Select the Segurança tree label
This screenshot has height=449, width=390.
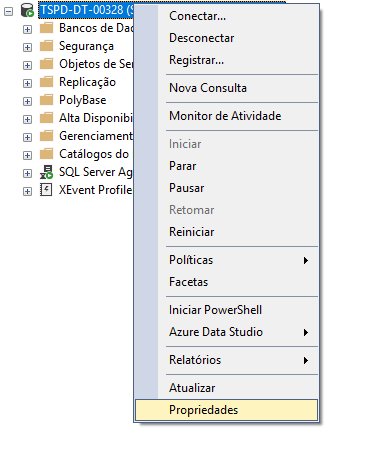pos(86,46)
